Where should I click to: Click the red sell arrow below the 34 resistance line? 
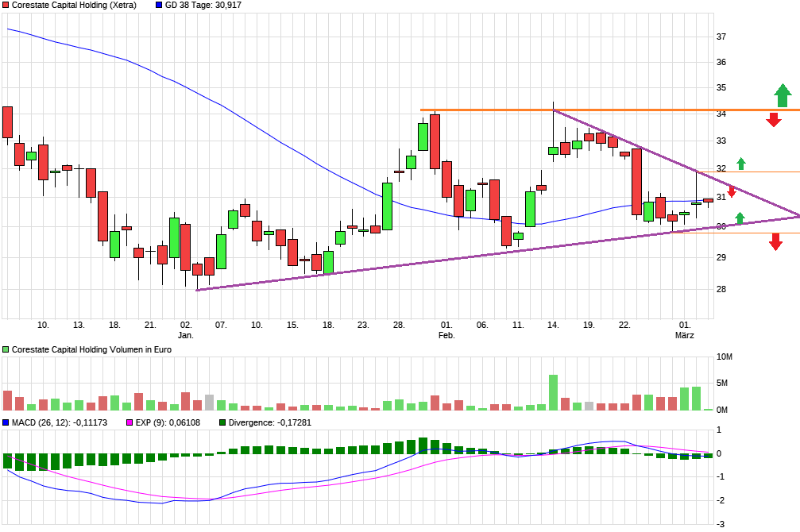[775, 121]
